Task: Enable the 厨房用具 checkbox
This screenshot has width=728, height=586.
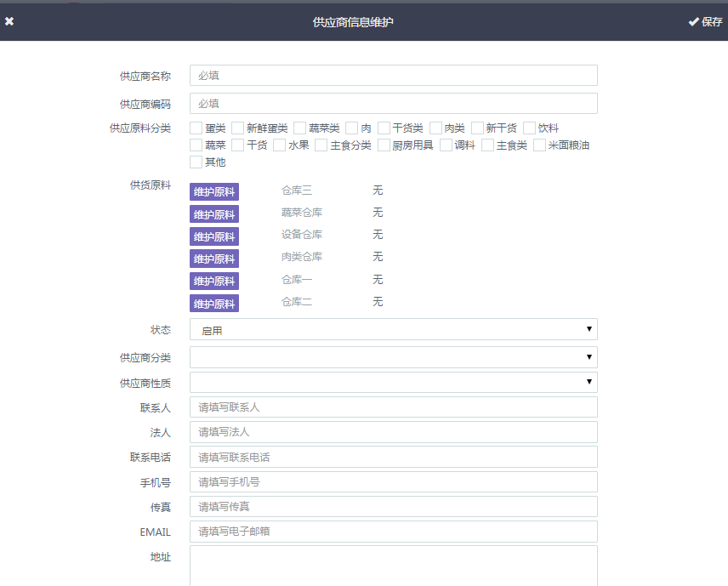Action: 384,145
